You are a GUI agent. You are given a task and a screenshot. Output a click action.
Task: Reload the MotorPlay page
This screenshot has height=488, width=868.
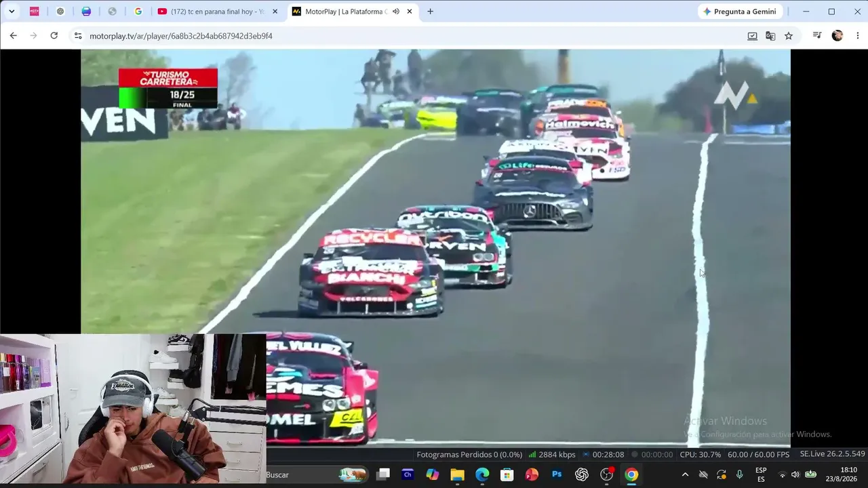pyautogui.click(x=54, y=36)
